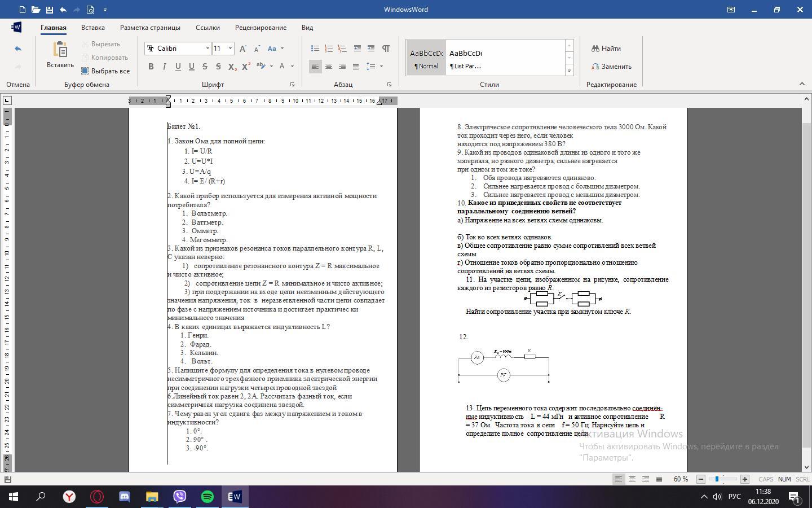Collapse the ribbon
812x508 pixels.
(802, 84)
